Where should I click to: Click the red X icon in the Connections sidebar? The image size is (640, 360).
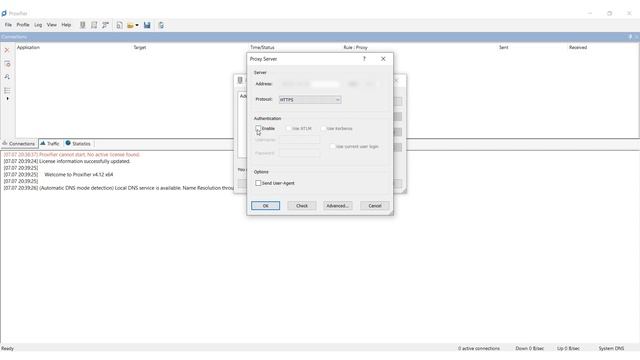7,50
